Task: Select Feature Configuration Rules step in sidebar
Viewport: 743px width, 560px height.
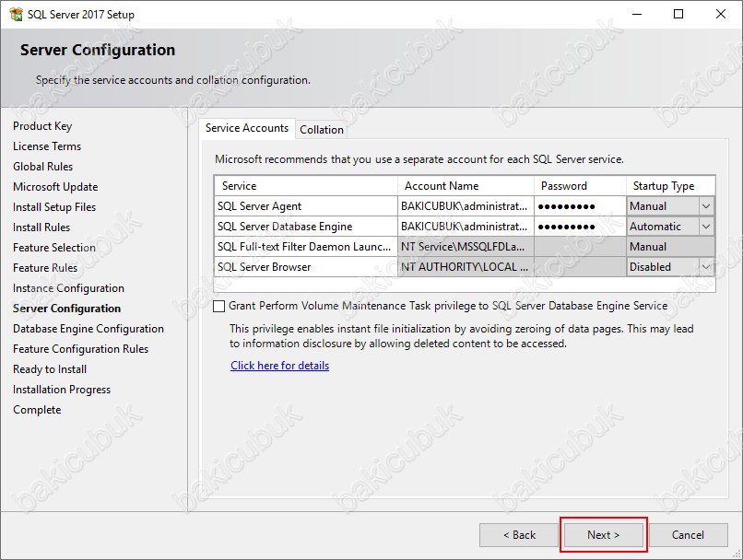Action: [x=80, y=349]
